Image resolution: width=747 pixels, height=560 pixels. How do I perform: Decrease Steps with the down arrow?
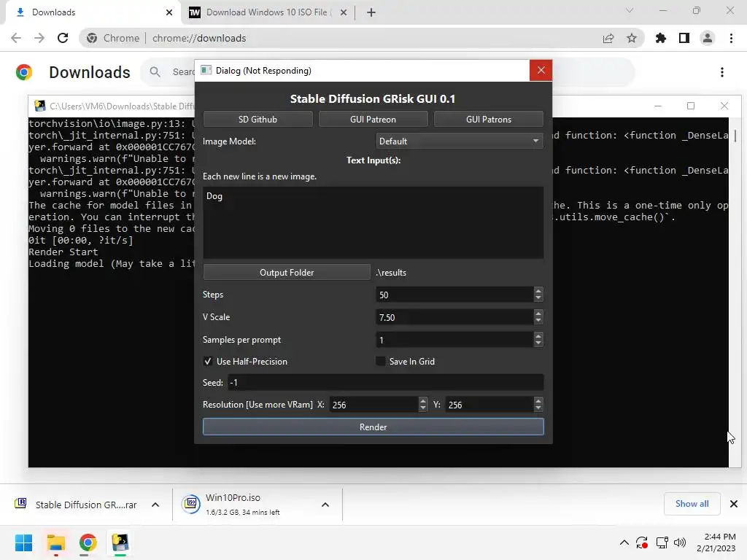pos(538,298)
